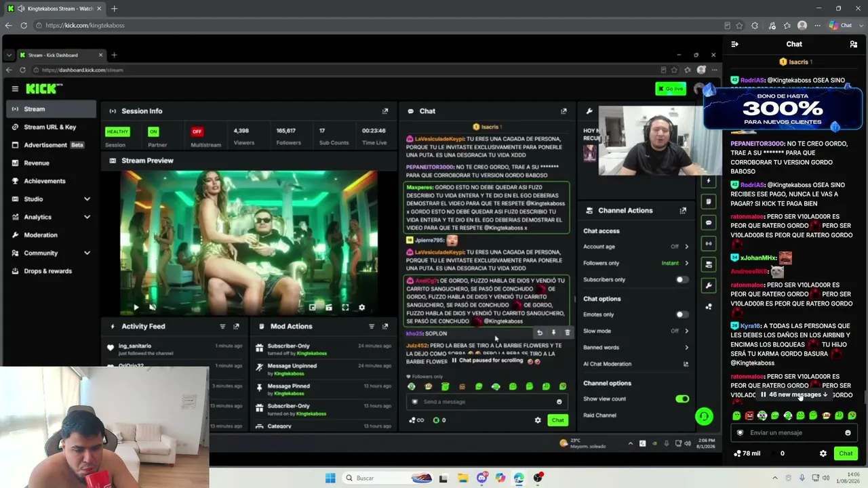Bookmark this page with the star icon
Screen dimensions: 868x488
(x=739, y=26)
